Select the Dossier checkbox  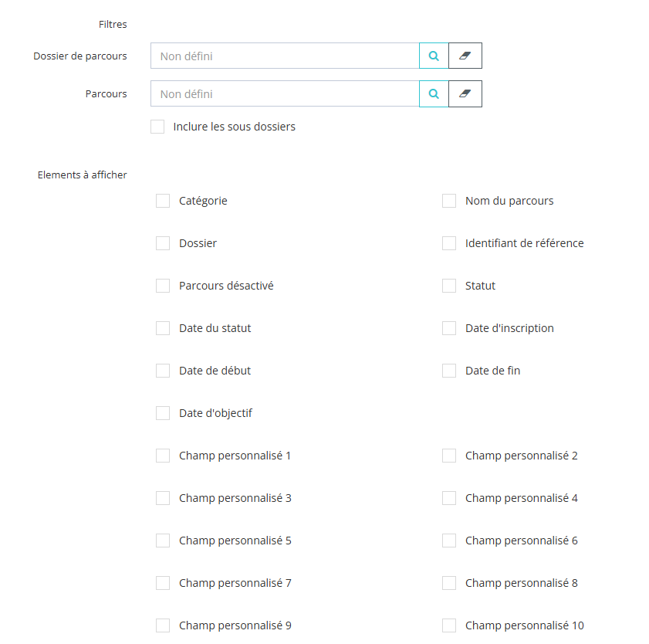(x=163, y=243)
